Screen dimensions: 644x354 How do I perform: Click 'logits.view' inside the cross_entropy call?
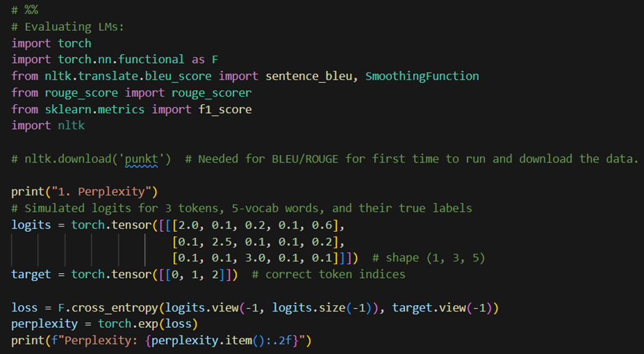201,307
